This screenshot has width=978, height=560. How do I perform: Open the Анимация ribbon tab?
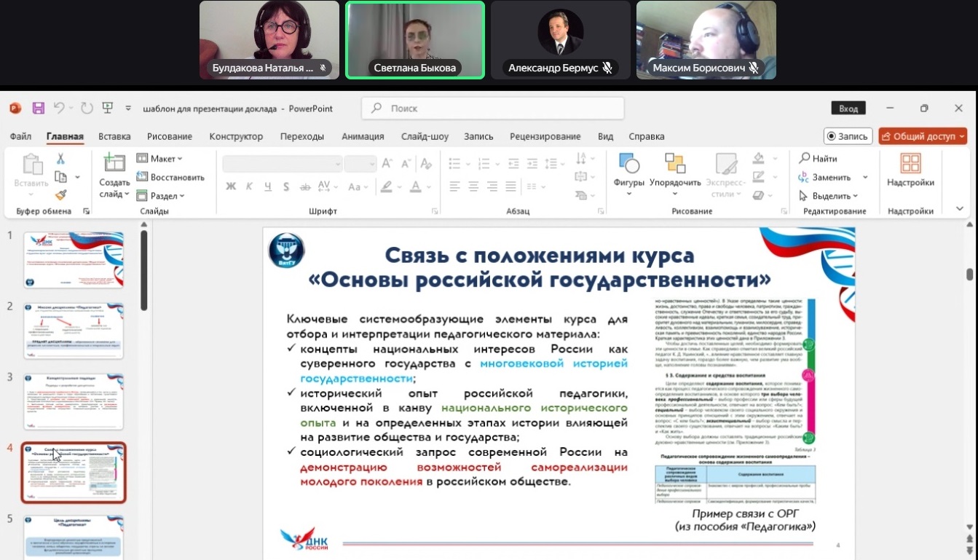(x=363, y=136)
